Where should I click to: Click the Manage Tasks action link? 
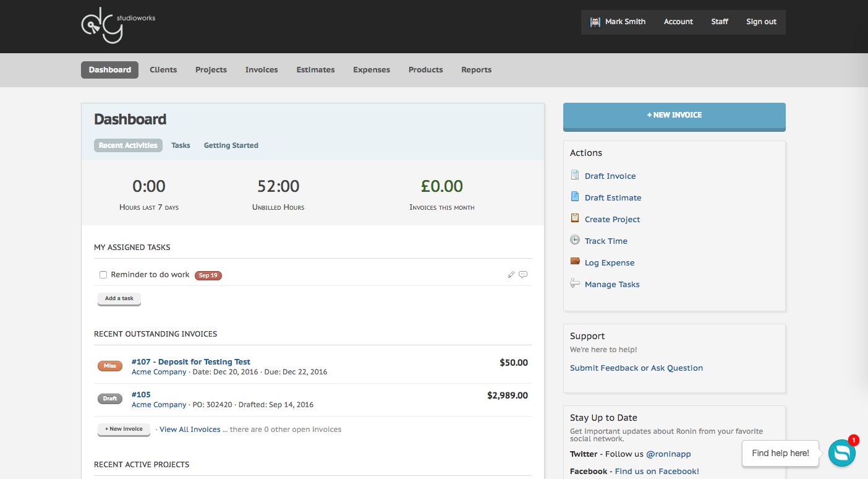612,285
